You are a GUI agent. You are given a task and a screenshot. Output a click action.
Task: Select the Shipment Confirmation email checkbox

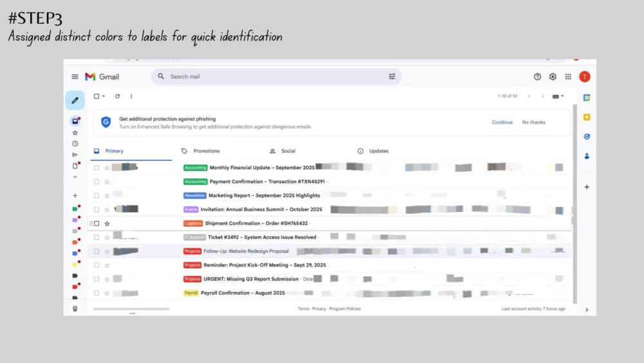(x=97, y=223)
